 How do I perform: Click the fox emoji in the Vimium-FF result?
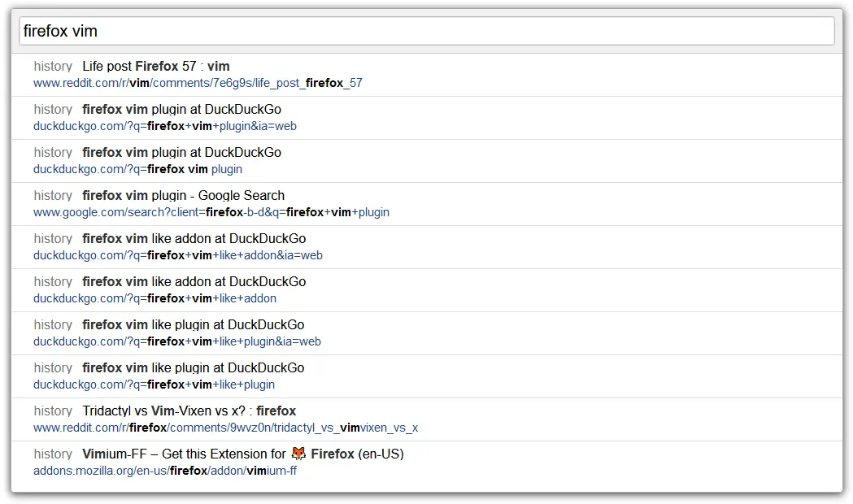click(298, 454)
